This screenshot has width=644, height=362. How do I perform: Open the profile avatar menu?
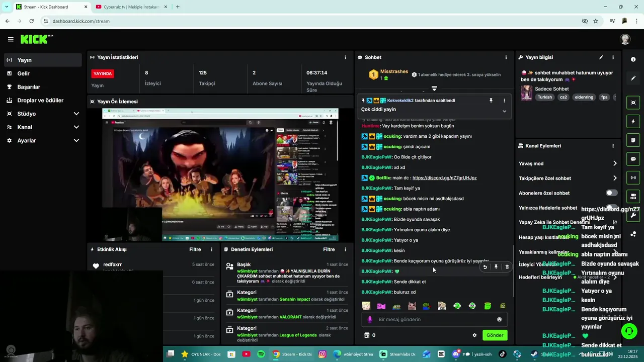pos(625,39)
